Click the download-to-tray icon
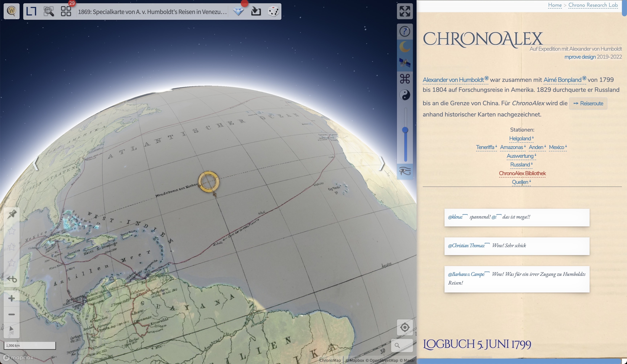Image resolution: width=627 pixels, height=364 pixels. (256, 11)
